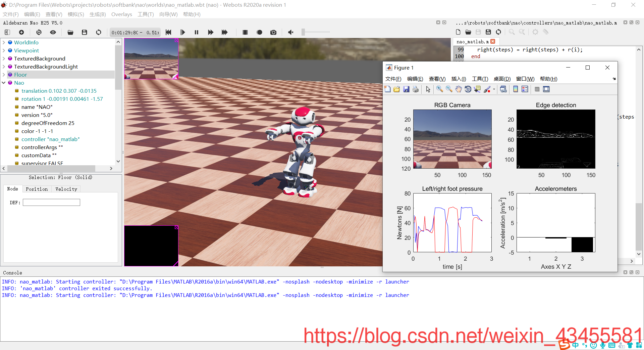644x350 pixels.
Task: Click into the DEF name input field
Action: 51,202
